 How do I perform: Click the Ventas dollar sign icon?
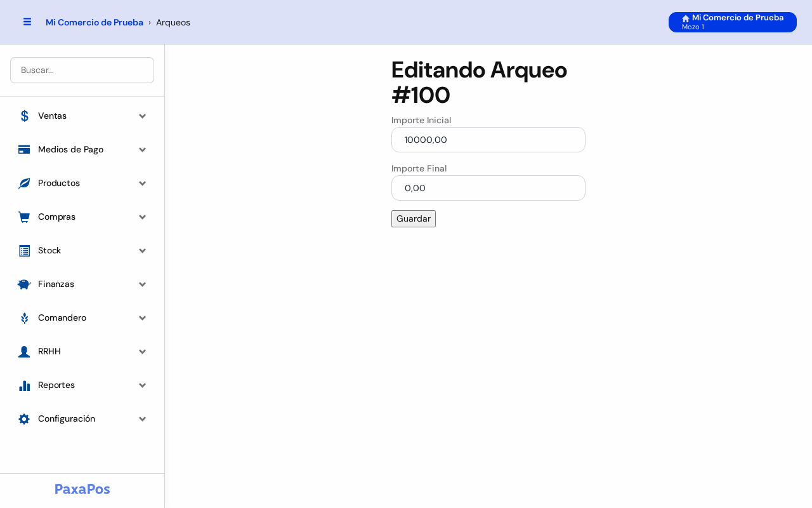click(24, 116)
